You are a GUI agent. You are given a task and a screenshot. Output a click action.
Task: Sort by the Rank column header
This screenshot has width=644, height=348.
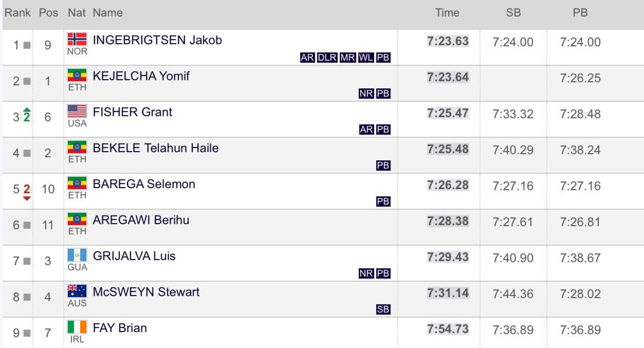tap(17, 13)
